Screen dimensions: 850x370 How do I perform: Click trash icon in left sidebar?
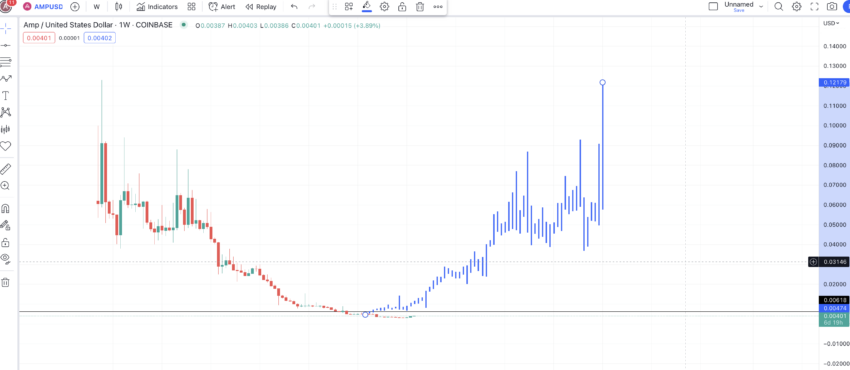5,282
